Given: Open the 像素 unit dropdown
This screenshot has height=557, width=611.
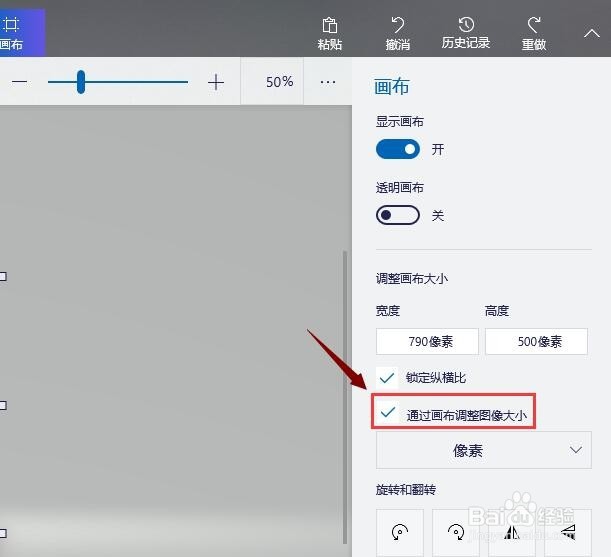Looking at the screenshot, I should point(484,450).
